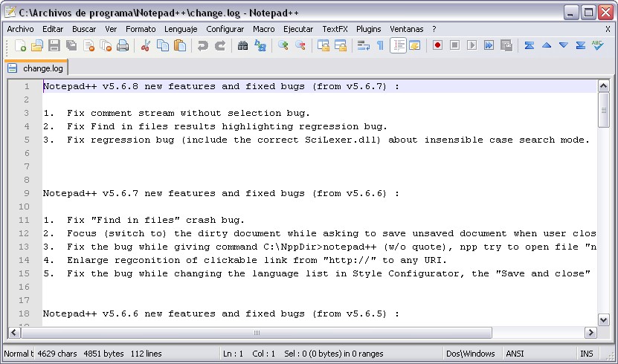Viewport: 618px width, 364px height.
Task: Open the Buscar menu
Action: pyautogui.click(x=84, y=29)
